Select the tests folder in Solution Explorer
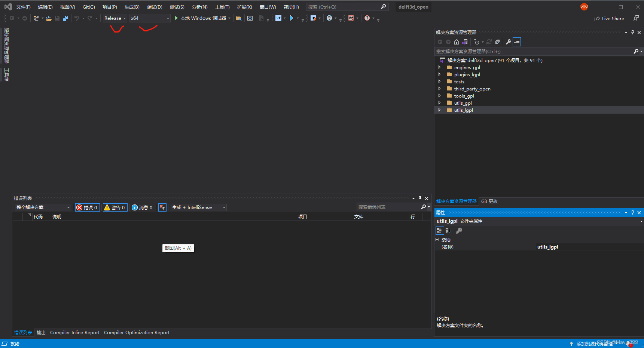 [x=459, y=82]
